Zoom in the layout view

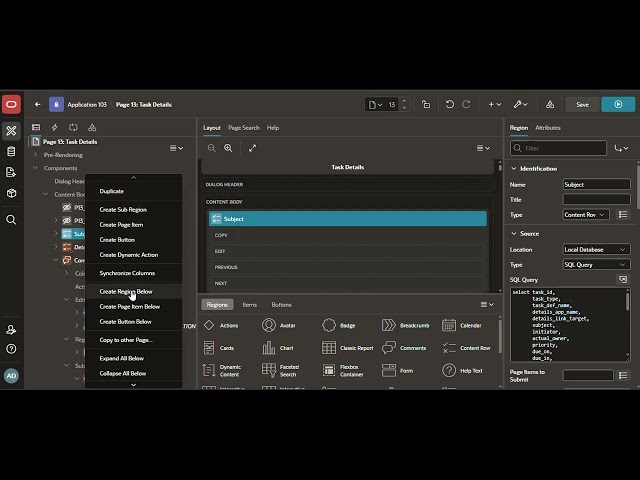point(228,148)
